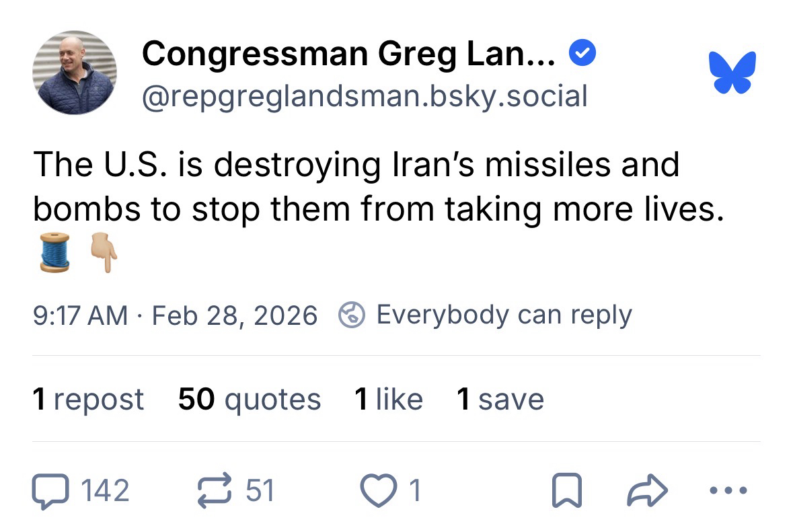Image resolution: width=793 pixels, height=532 pixels.
Task: View who made the 1 repost
Action: click(x=88, y=400)
